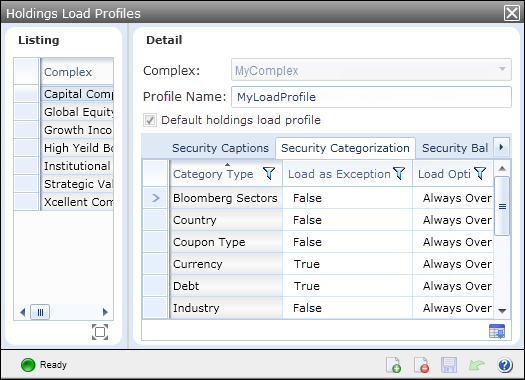This screenshot has height=380, width=525.
Task: Click the maximize listing panel icon
Action: (100, 332)
